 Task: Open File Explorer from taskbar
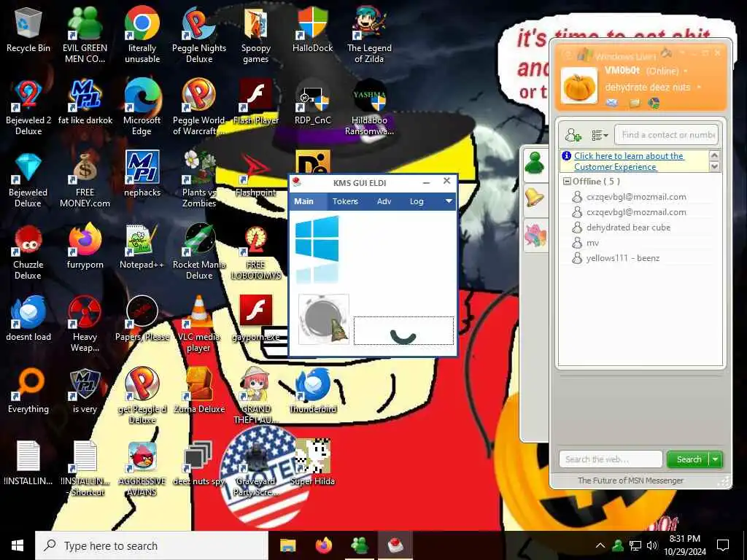tap(287, 545)
